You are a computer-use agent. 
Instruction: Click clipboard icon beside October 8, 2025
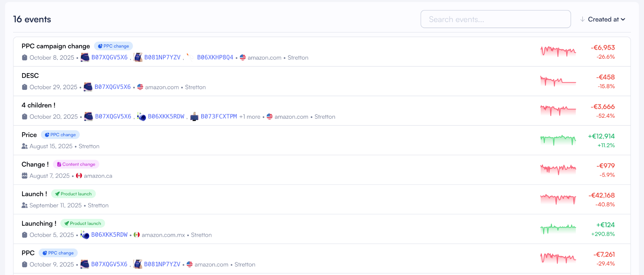pos(24,57)
